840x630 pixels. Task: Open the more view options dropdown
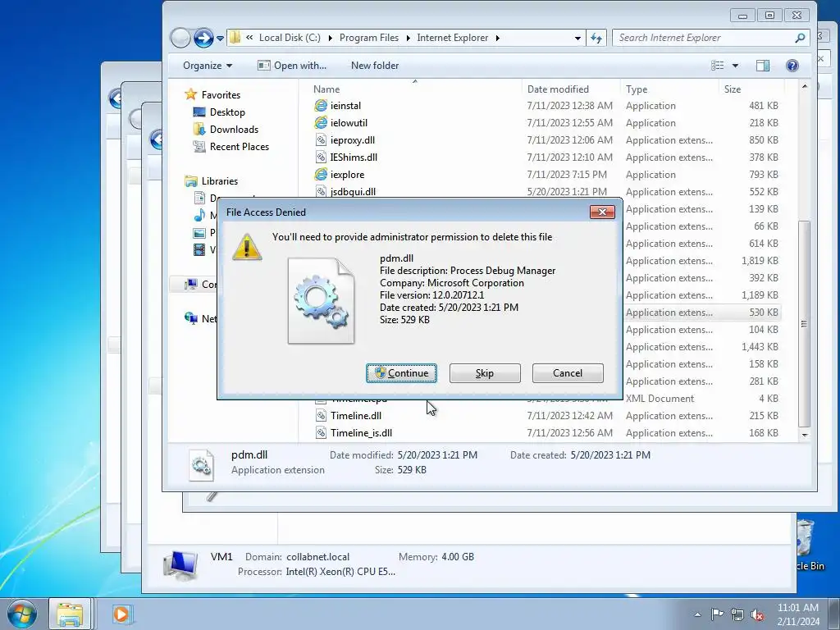pos(736,66)
